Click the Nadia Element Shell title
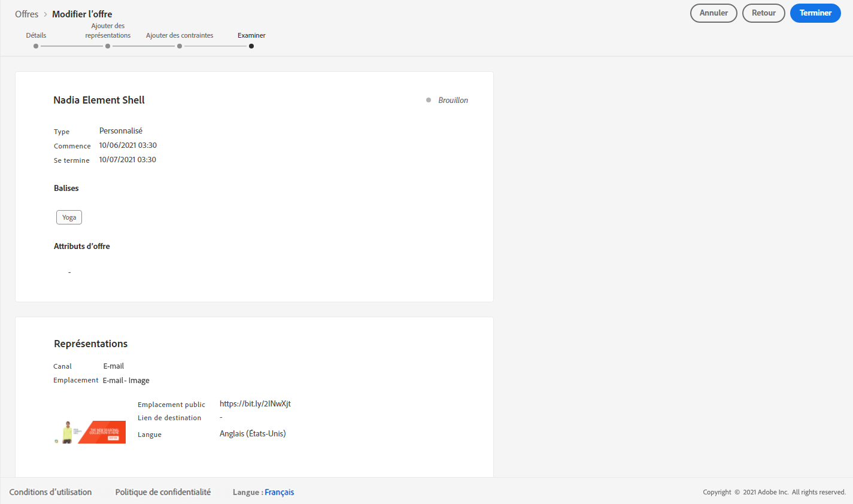 coord(99,100)
